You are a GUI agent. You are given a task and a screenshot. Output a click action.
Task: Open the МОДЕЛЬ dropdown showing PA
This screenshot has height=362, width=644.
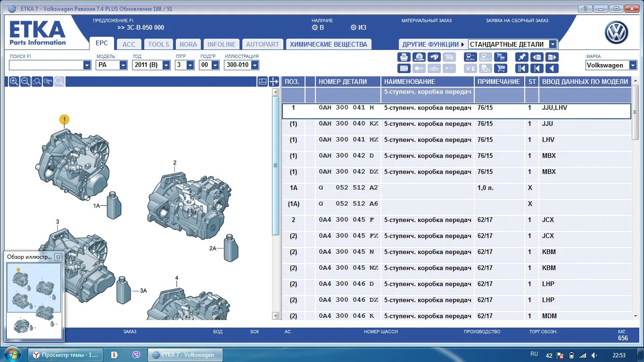click(123, 65)
